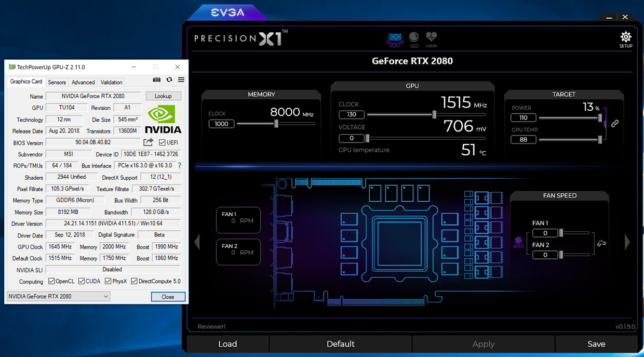Image resolution: width=644 pixels, height=357 pixels.
Task: Open the VGA1 graphics card view
Action: 396,40
